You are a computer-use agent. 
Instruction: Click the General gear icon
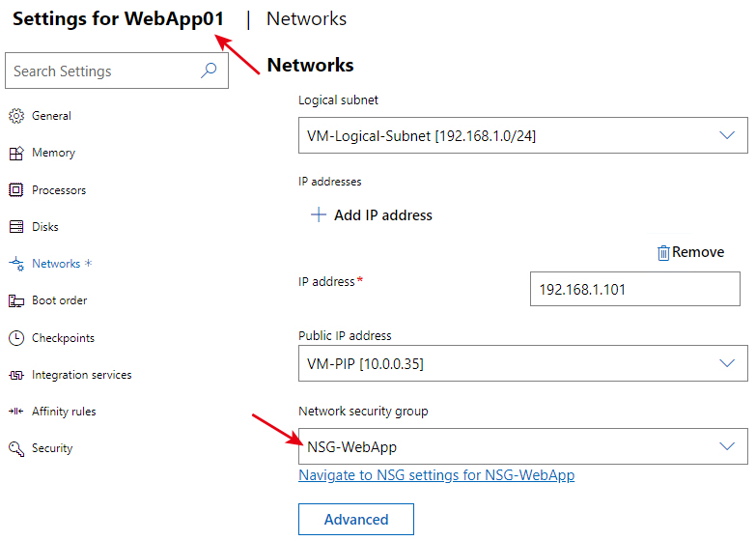16,116
